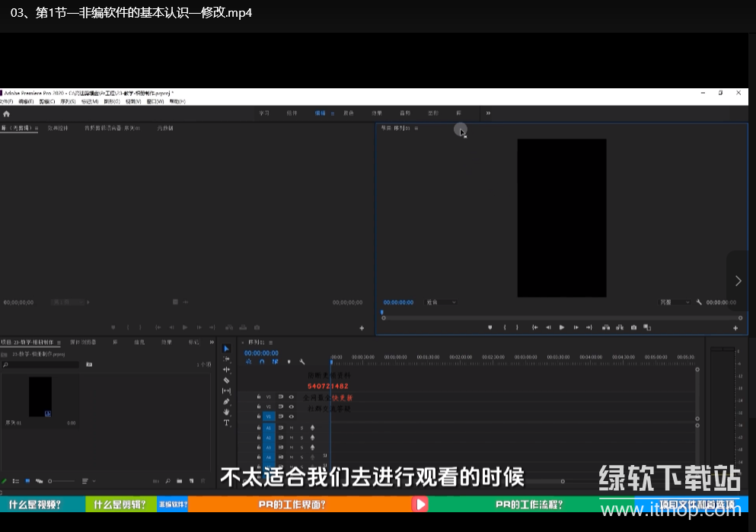The height and width of the screenshot is (532, 756).
Task: Click timeline horizontal zoom scroll handle
Action: (x=563, y=482)
